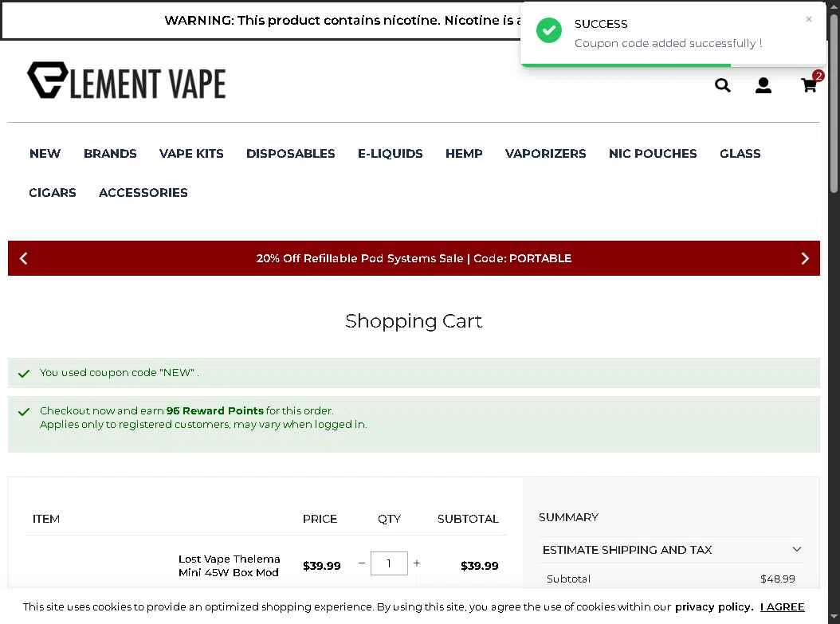Open the DISPOSABLES menu
This screenshot has height=624, width=840.
click(x=290, y=154)
